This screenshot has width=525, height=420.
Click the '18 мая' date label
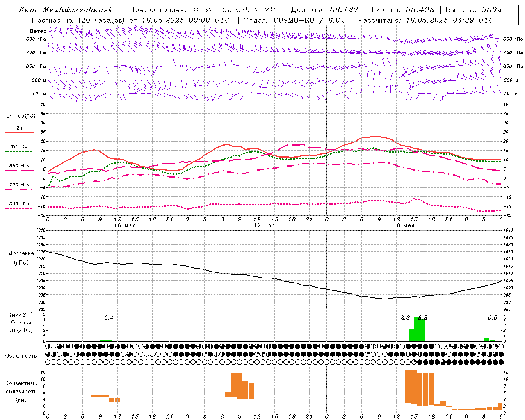[404, 226]
